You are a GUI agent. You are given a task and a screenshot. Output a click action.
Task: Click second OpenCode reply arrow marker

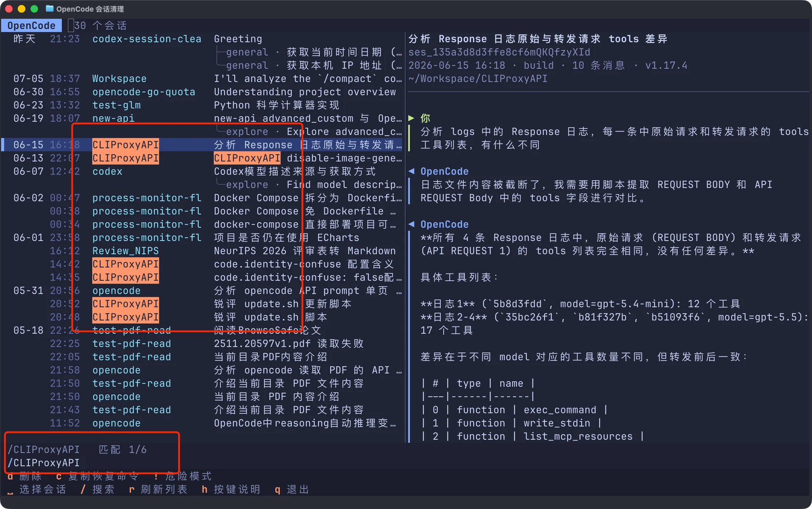411,224
